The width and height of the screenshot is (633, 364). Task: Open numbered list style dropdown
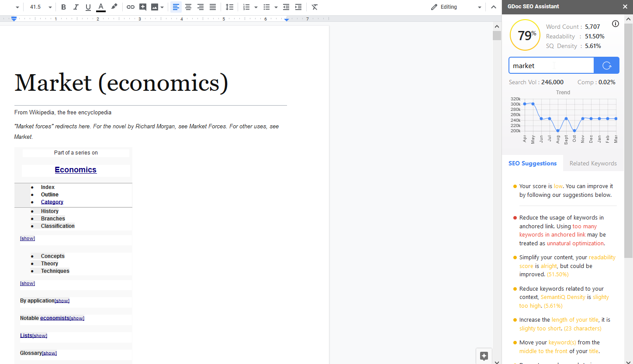256,7
